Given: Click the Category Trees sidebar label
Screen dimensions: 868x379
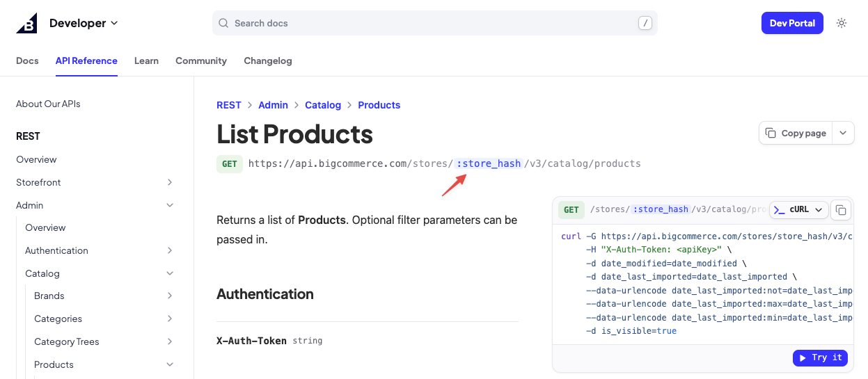Looking at the screenshot, I should point(67,341).
